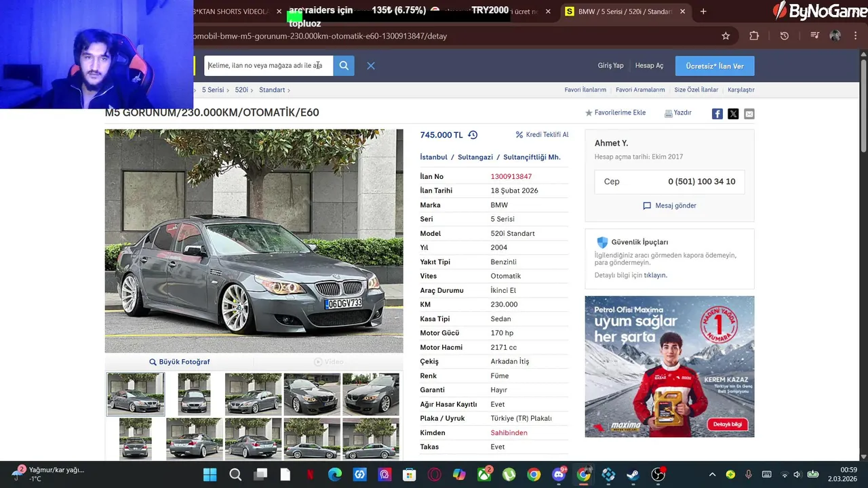Open OBS Studio from the taskbar
Screen dimensions: 868x488
[658, 474]
